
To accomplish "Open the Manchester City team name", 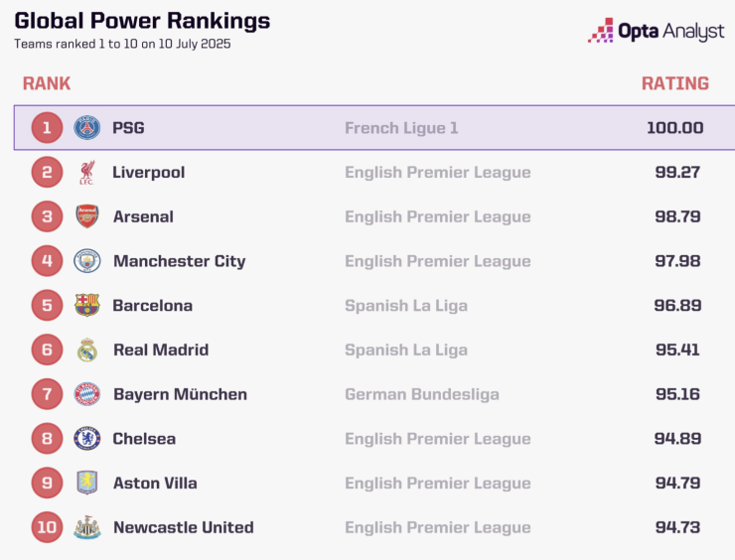I will [x=180, y=261].
